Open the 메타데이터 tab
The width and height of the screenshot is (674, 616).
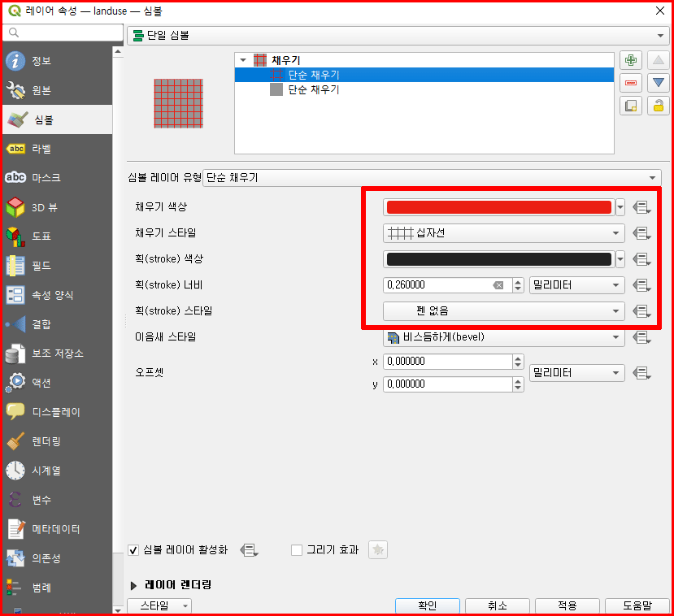coord(57,529)
